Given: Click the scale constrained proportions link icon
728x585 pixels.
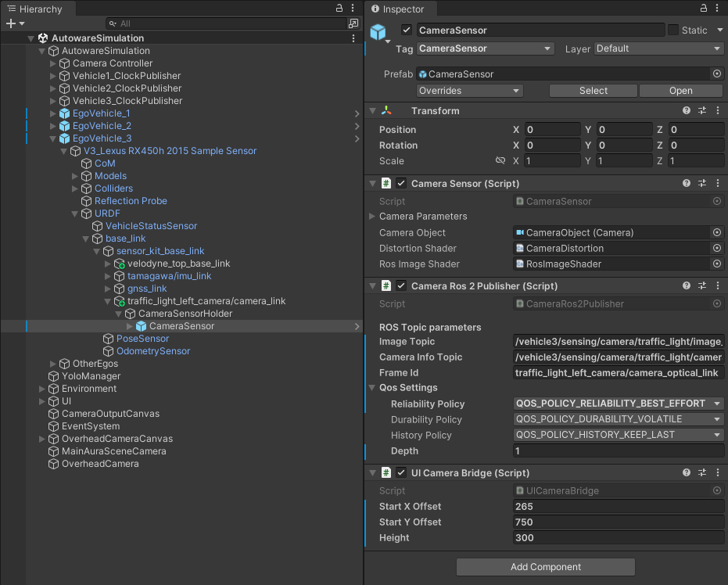Looking at the screenshot, I should [x=500, y=161].
